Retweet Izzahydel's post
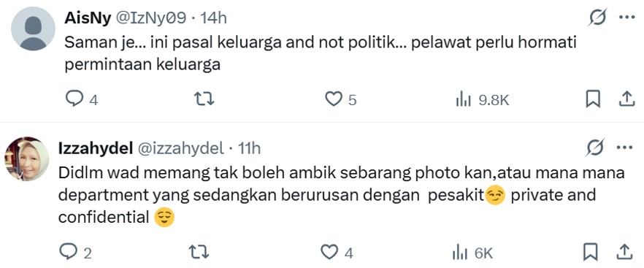644x268 pixels. [199, 252]
